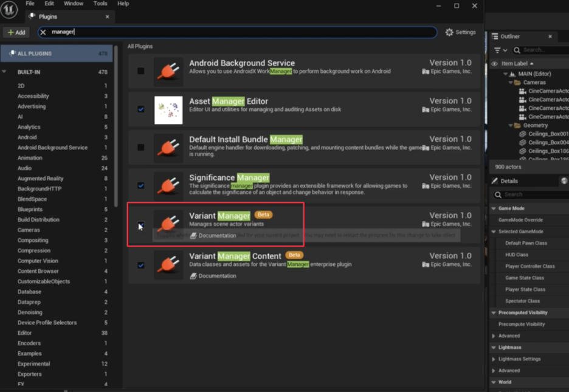
Task: Click the Default Install Bundle Manager plug icon
Action: tap(168, 148)
